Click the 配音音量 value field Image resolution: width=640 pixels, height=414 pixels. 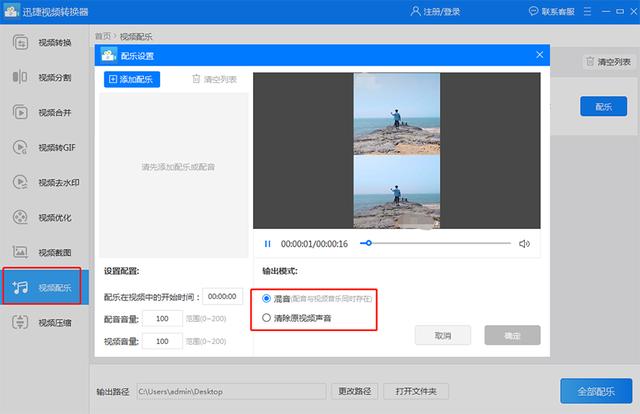(162, 318)
